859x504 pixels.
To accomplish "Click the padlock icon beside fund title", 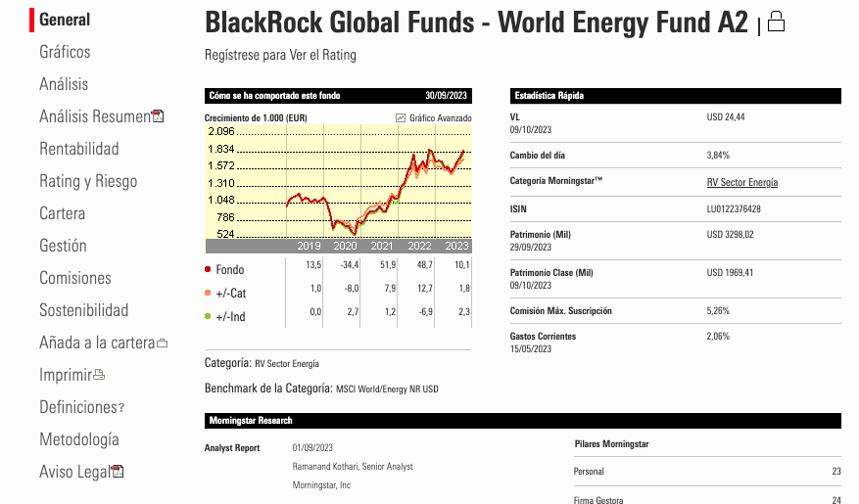I will (x=776, y=22).
